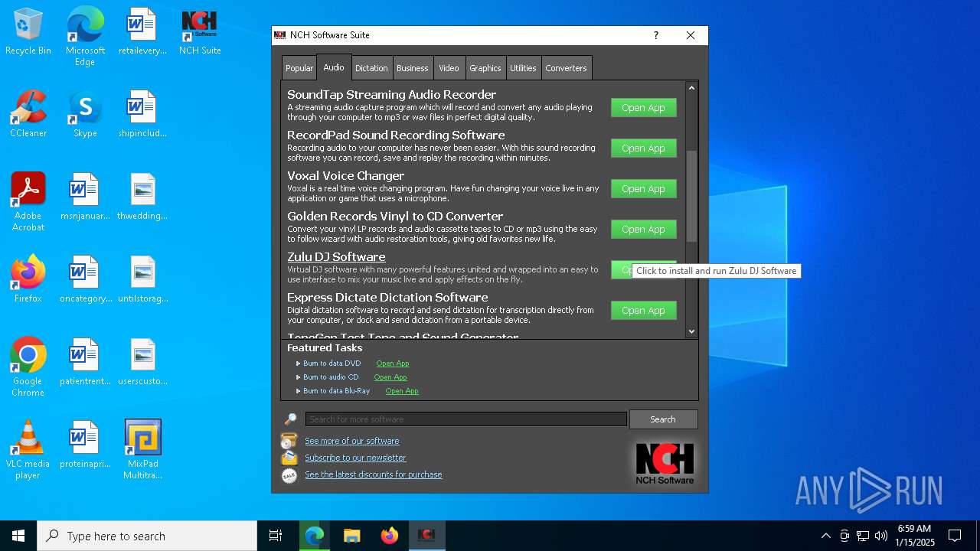Open the NCH Suite desktop shortcut

click(x=200, y=32)
